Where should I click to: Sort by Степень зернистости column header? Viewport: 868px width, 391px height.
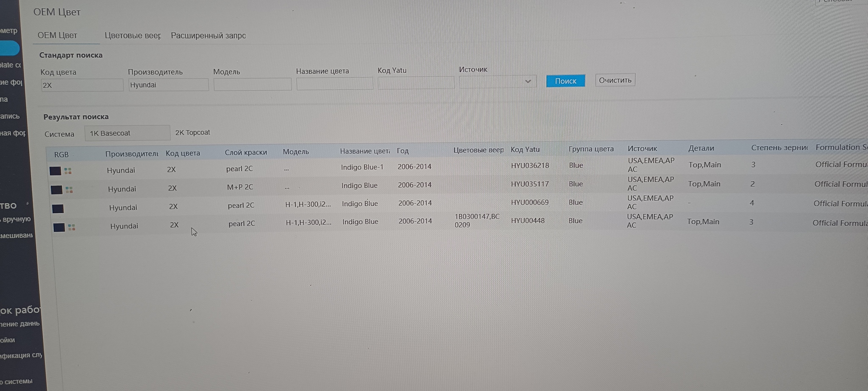tap(779, 148)
